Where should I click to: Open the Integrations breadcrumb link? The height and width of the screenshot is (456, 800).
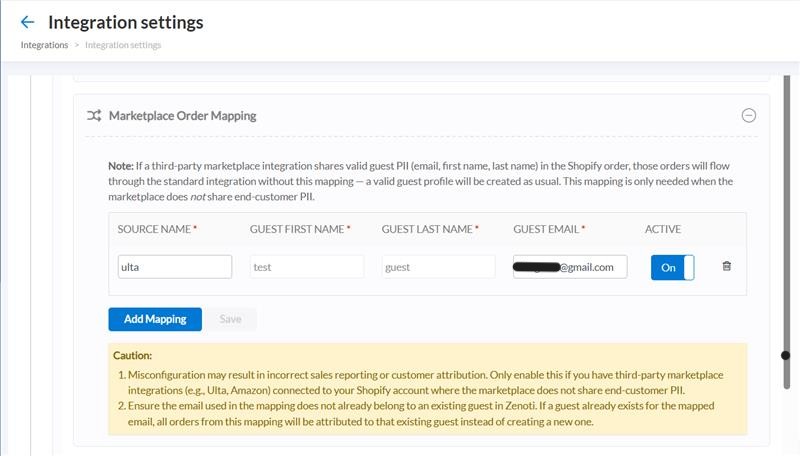coord(44,45)
